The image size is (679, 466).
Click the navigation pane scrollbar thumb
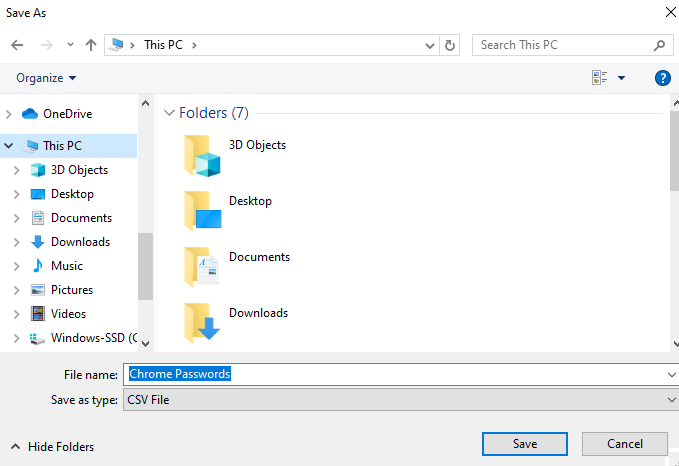point(146,266)
